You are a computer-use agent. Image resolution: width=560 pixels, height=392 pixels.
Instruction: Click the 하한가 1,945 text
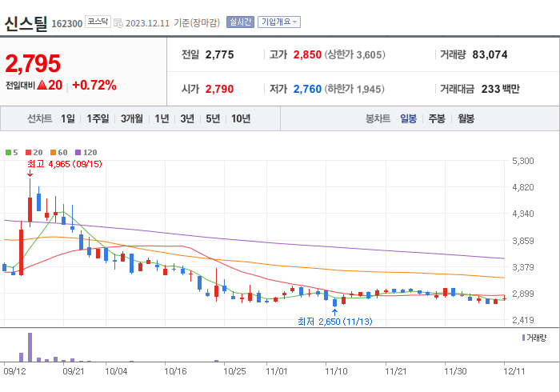tap(354, 89)
